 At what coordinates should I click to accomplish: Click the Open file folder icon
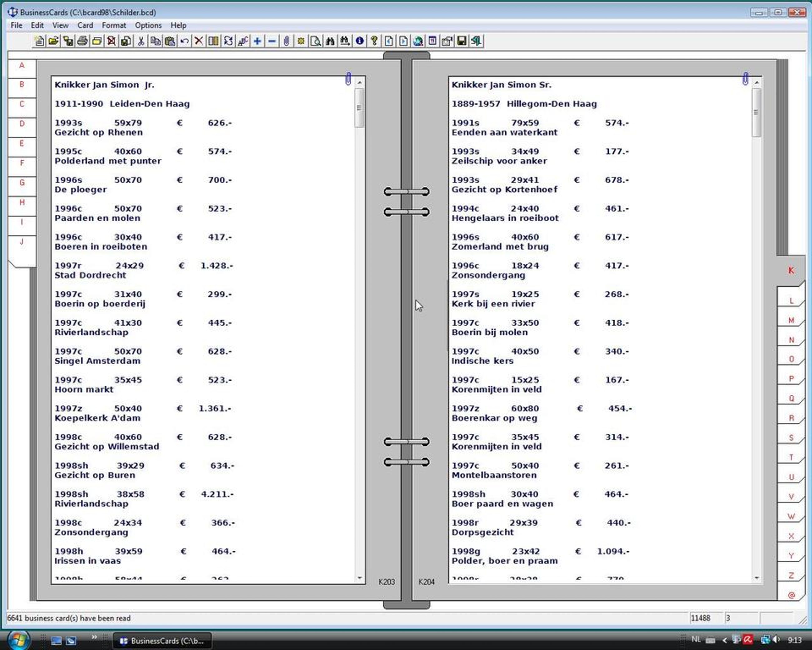pyautogui.click(x=53, y=41)
